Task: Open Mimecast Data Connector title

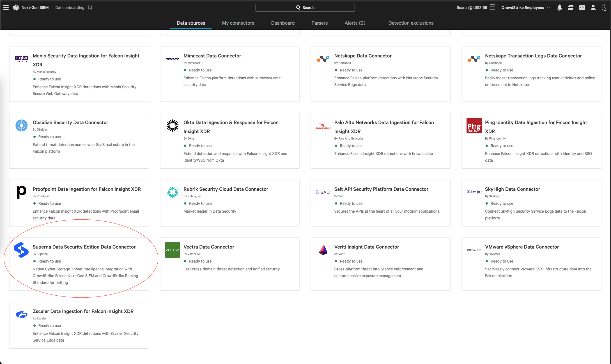Action: 212,56
